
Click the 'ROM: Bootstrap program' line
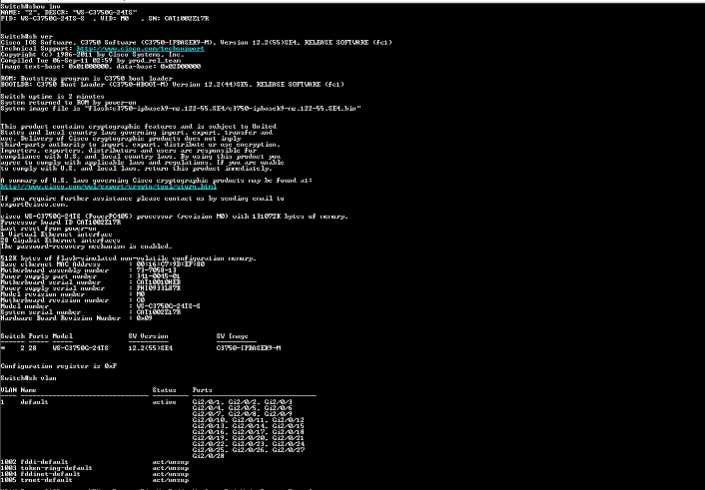pyautogui.click(x=86, y=78)
